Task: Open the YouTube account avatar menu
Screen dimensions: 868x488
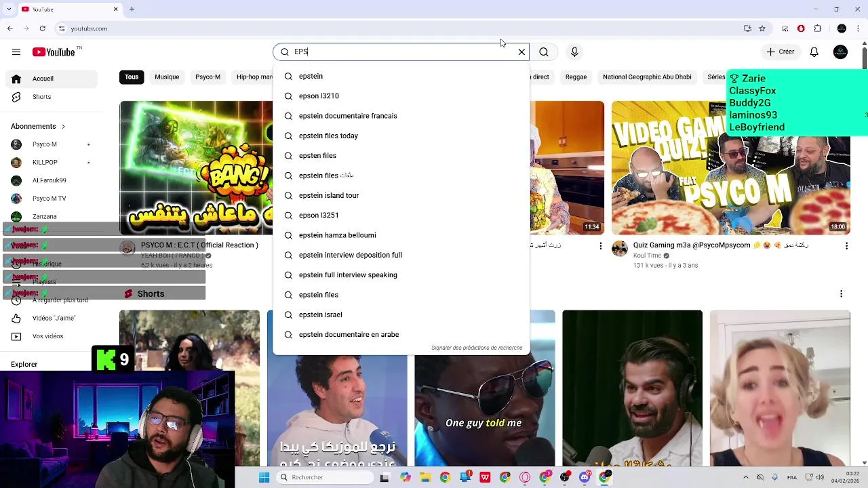Action: pyautogui.click(x=840, y=52)
